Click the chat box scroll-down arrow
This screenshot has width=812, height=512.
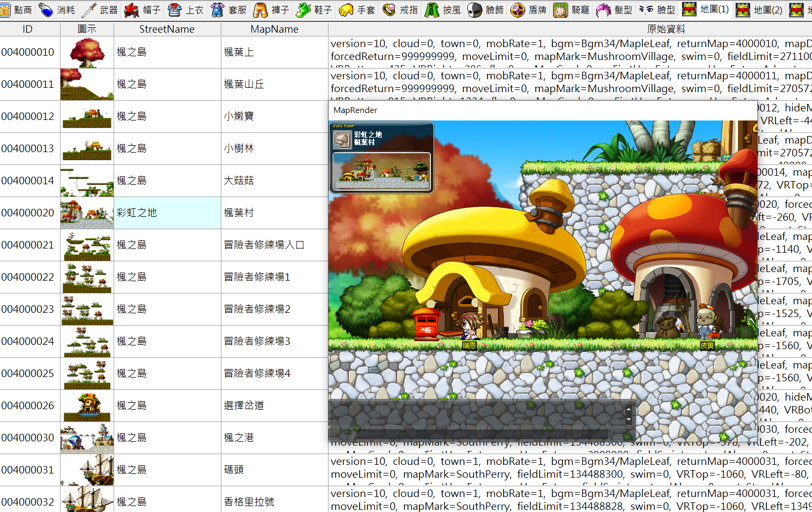point(629,420)
